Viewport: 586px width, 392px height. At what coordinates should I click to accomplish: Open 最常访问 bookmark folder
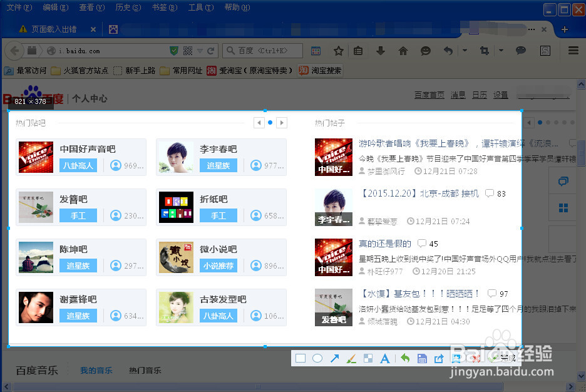[x=26, y=70]
